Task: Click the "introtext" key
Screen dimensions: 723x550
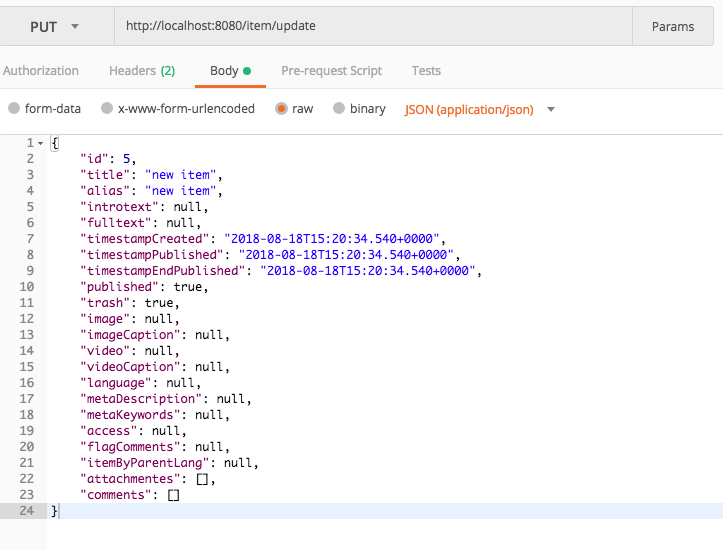Action: (119, 207)
